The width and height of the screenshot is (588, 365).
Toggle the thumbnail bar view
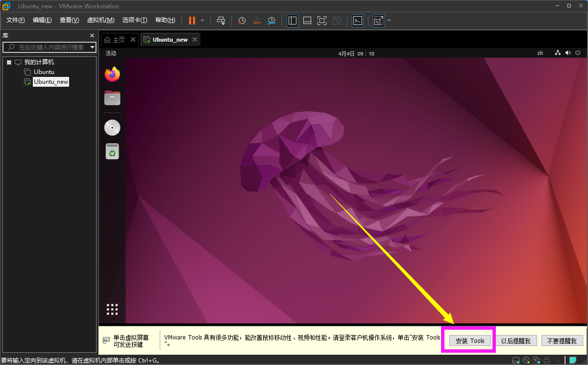point(307,21)
